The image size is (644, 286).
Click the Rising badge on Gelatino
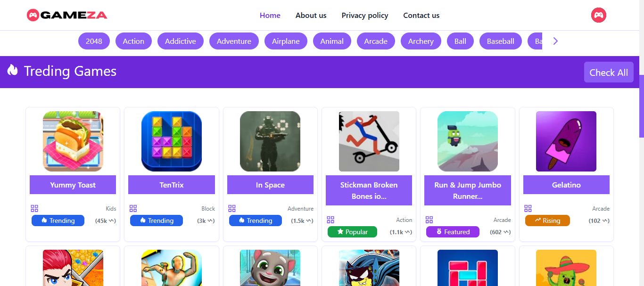(x=547, y=221)
